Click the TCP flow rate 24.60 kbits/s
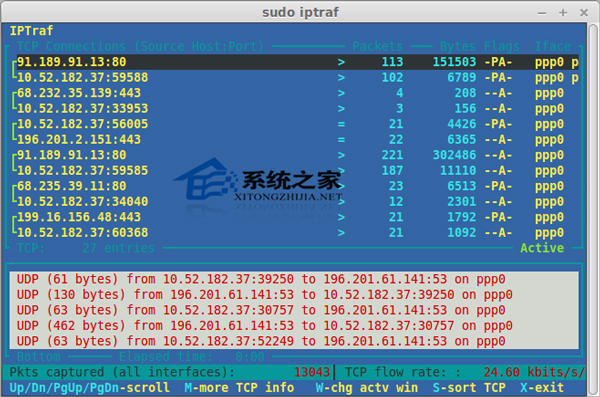Viewport: 600px width, 397px height. pyautogui.click(x=534, y=372)
